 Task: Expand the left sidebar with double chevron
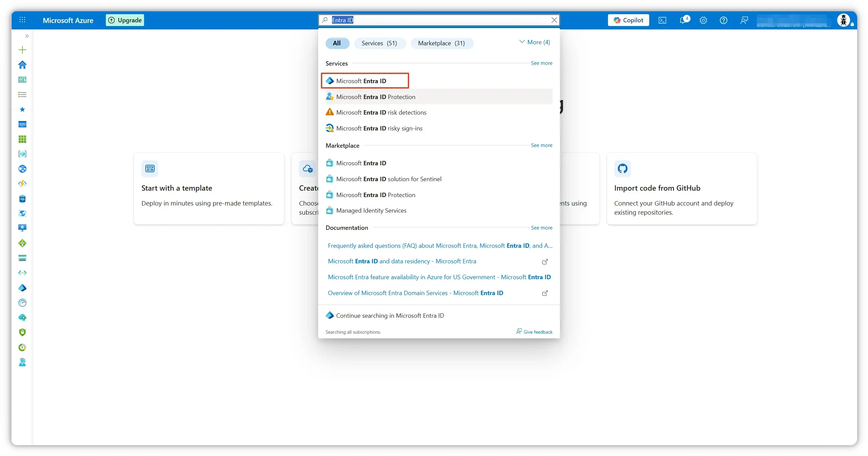coord(27,36)
